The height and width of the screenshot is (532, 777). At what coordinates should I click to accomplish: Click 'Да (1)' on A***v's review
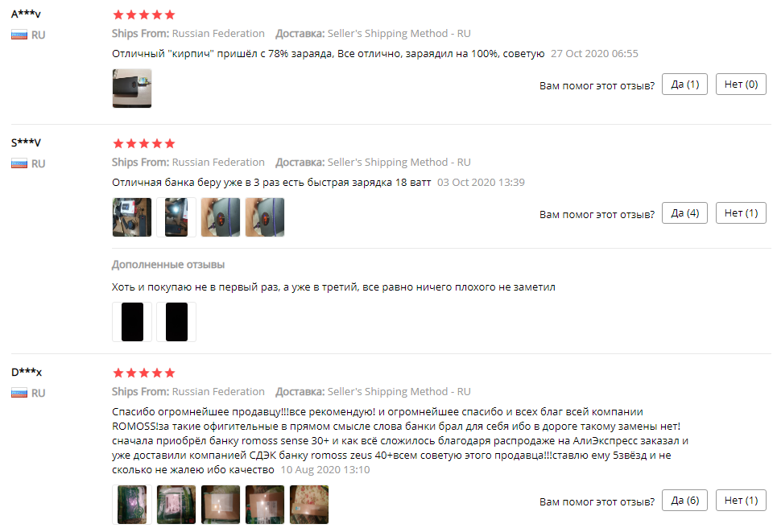coord(684,85)
